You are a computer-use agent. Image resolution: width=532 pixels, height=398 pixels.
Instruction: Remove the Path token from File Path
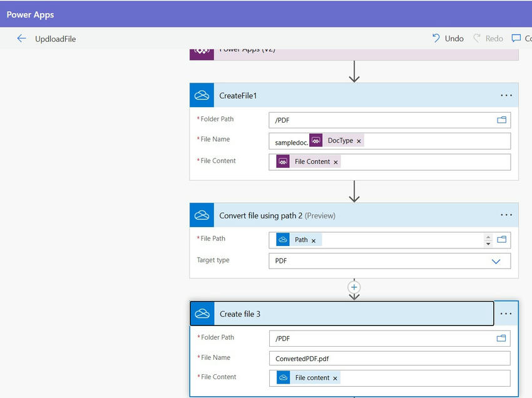point(314,240)
